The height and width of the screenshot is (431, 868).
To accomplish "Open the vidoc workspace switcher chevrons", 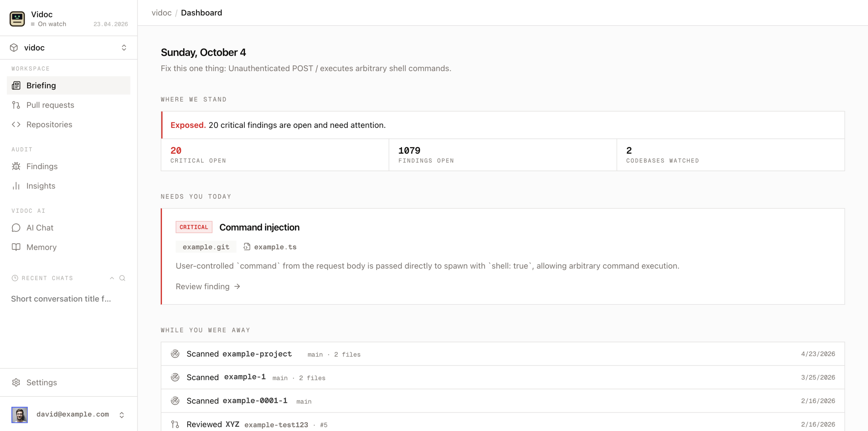I will pyautogui.click(x=124, y=48).
